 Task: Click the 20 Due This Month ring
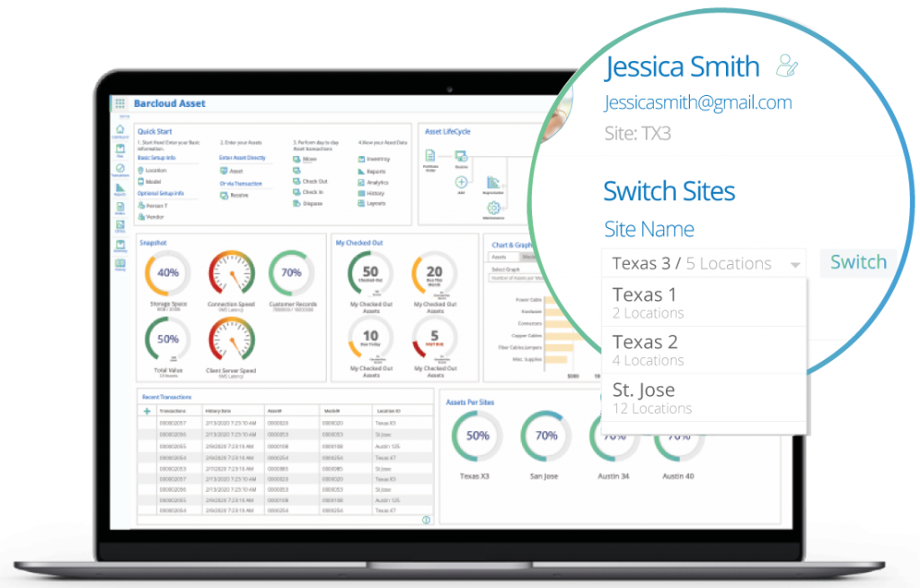tap(434, 273)
